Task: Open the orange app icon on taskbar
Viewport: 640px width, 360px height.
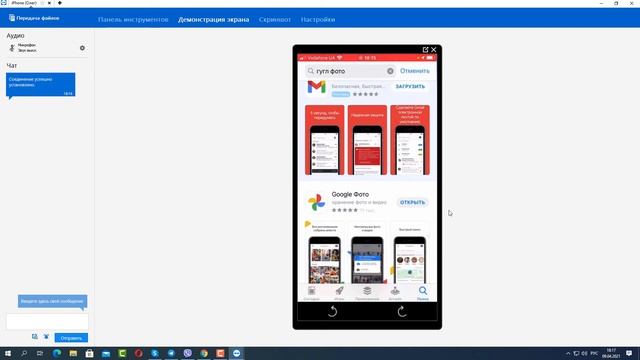Action: [x=220, y=353]
